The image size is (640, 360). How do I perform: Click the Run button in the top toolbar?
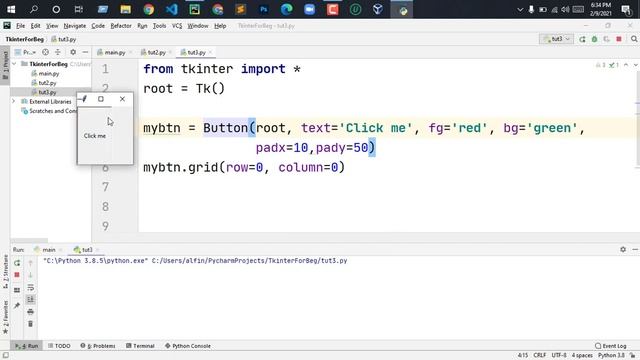pyautogui.click(x=582, y=39)
